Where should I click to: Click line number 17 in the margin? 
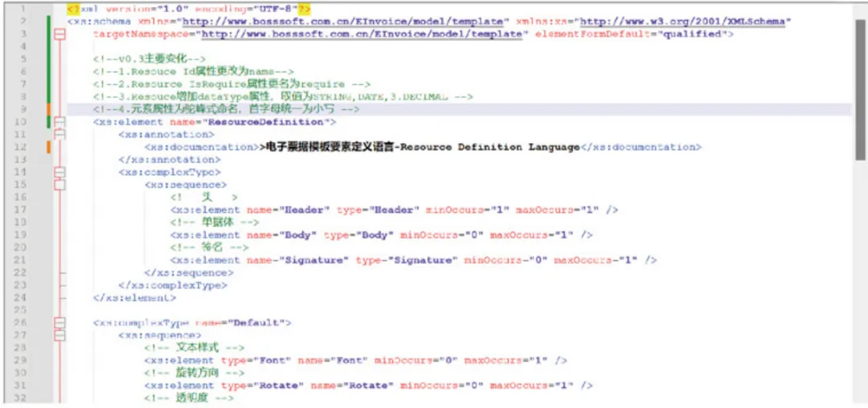[x=21, y=210]
